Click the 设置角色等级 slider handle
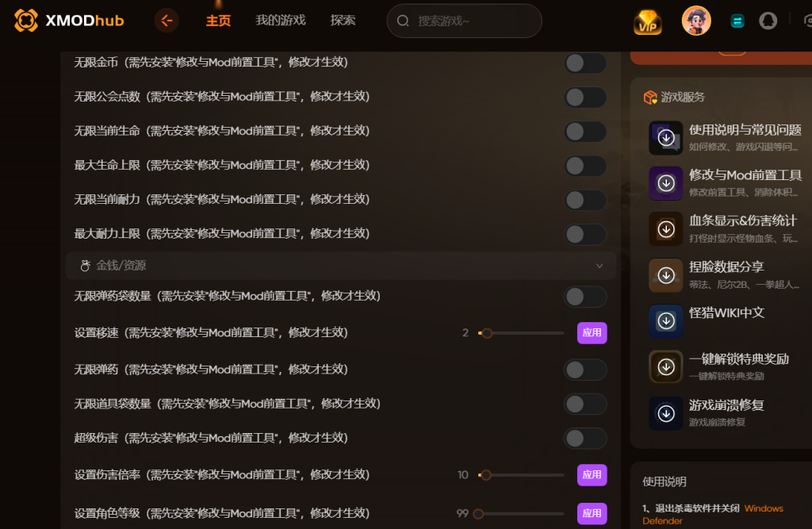Screen dimensions: 812x529 (x=478, y=514)
